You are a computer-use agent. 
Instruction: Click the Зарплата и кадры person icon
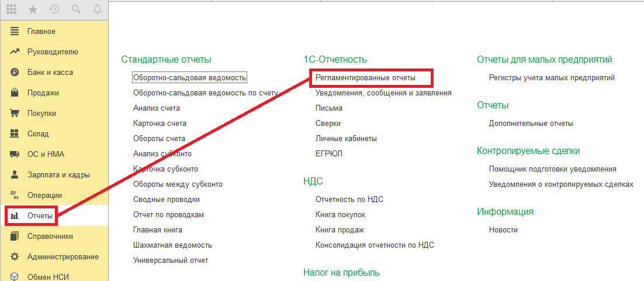pos(15,175)
